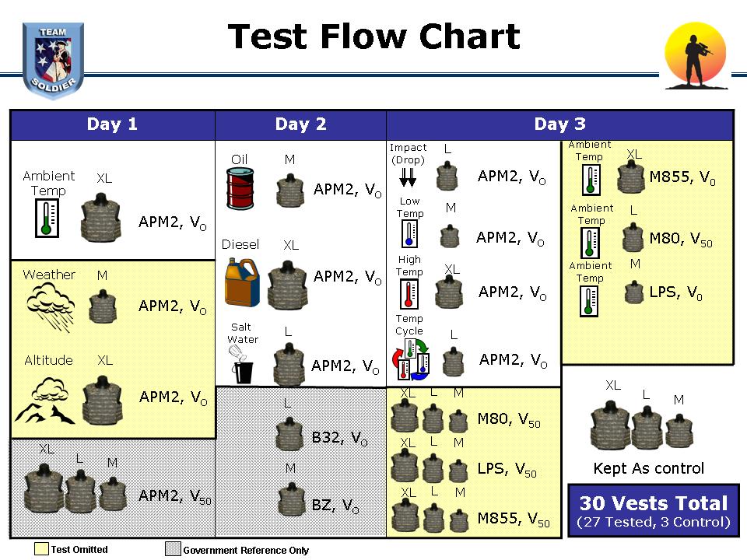Select the Low Temp blue thermometer
Viewport: 747px width, 560px height.
[409, 234]
